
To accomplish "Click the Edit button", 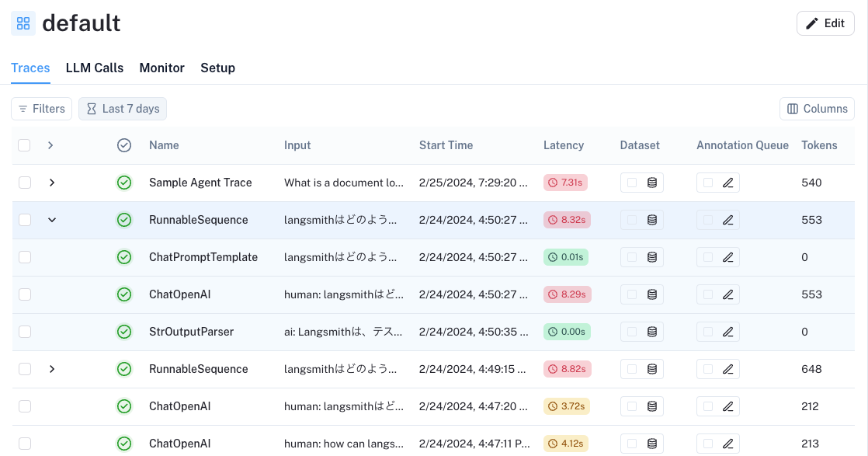I will pyautogui.click(x=825, y=23).
